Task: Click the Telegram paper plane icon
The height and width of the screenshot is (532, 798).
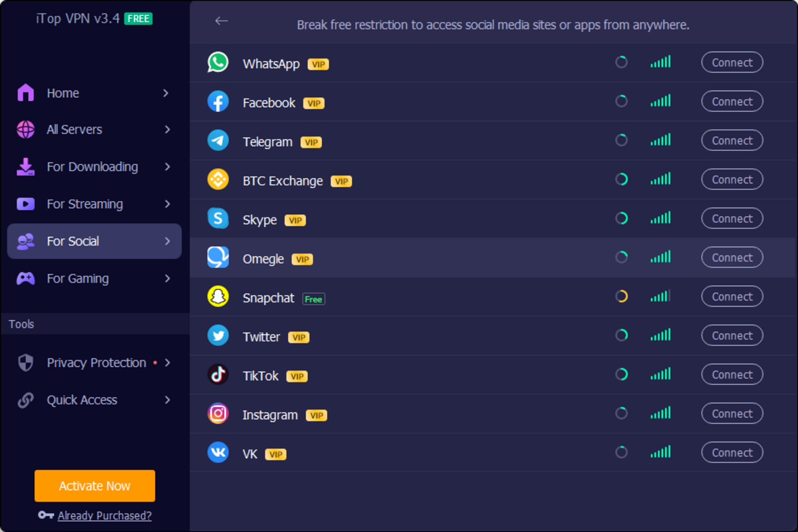Action: 217,140
